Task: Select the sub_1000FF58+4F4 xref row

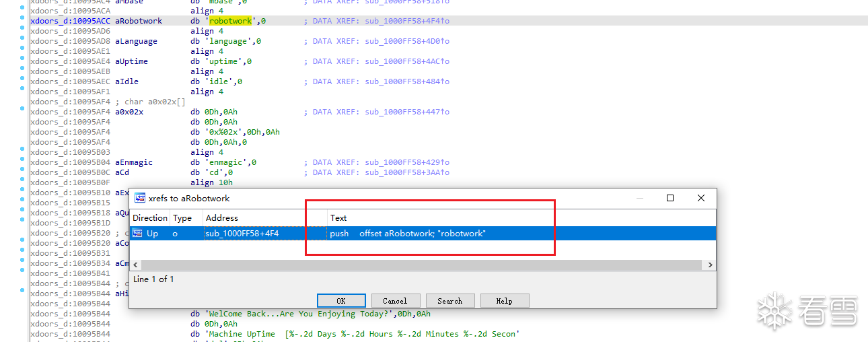Action: [x=242, y=234]
